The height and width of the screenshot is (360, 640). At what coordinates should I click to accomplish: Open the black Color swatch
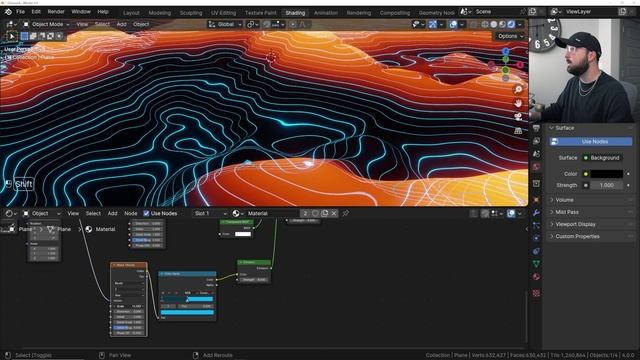point(606,174)
